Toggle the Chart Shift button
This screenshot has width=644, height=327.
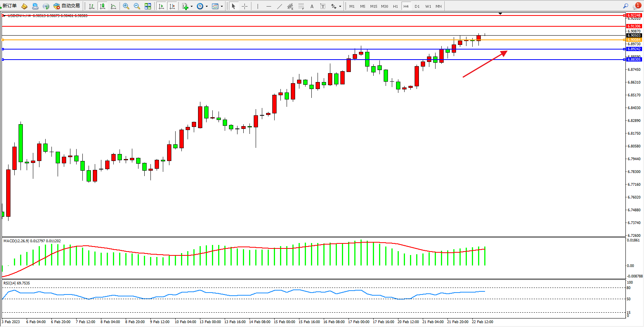[172, 6]
